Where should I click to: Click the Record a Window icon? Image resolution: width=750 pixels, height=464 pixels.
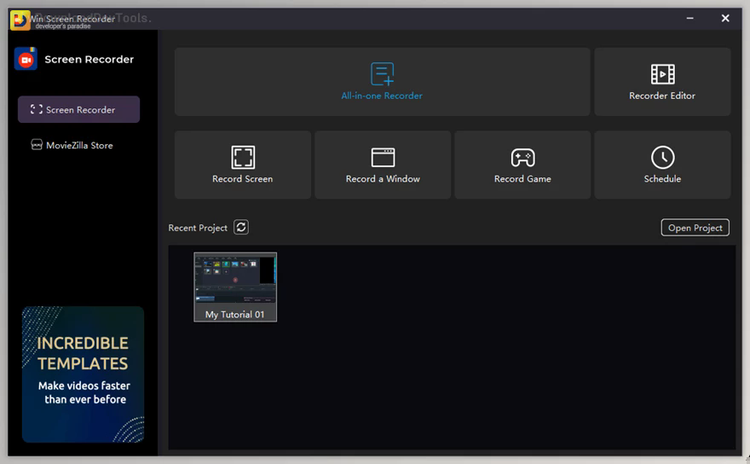pyautogui.click(x=383, y=157)
